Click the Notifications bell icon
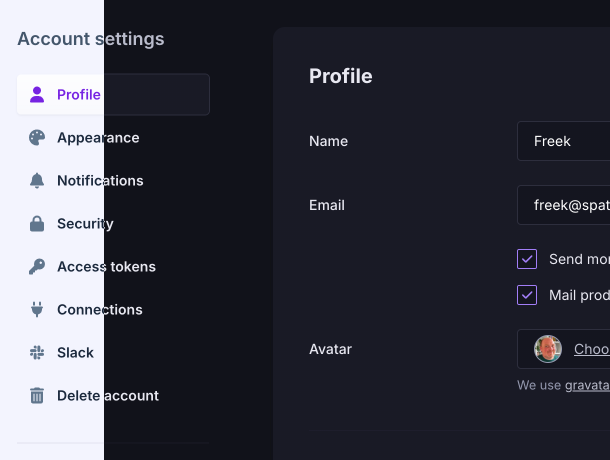 pyautogui.click(x=37, y=181)
